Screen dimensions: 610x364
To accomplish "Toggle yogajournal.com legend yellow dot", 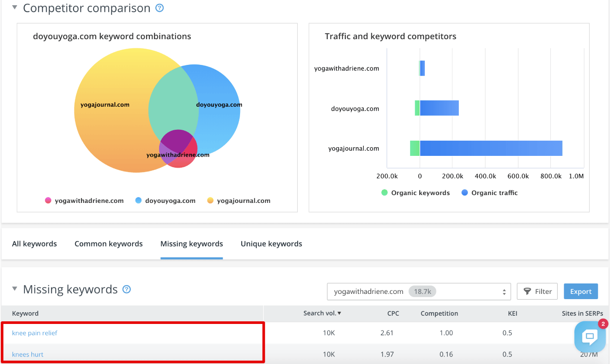I will tap(210, 201).
